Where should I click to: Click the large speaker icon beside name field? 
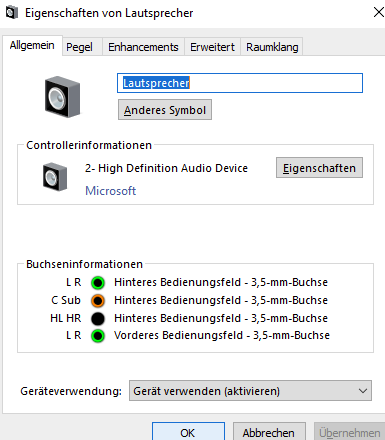(63, 97)
